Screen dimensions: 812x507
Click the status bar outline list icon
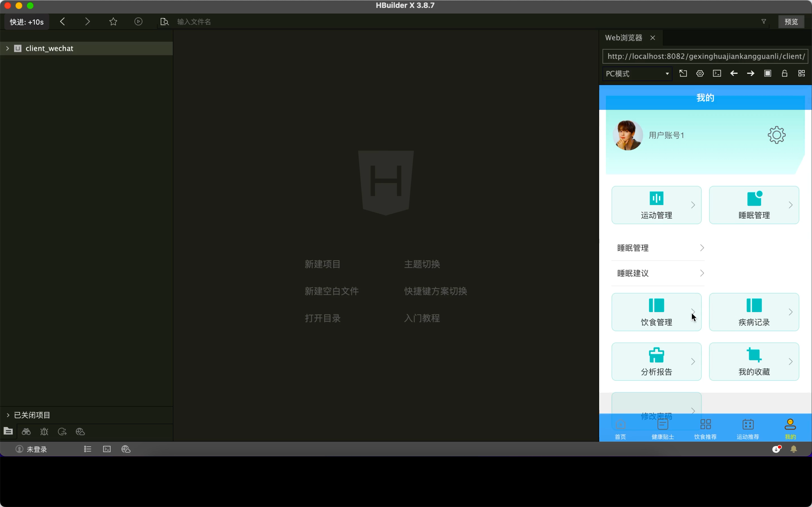(88, 449)
